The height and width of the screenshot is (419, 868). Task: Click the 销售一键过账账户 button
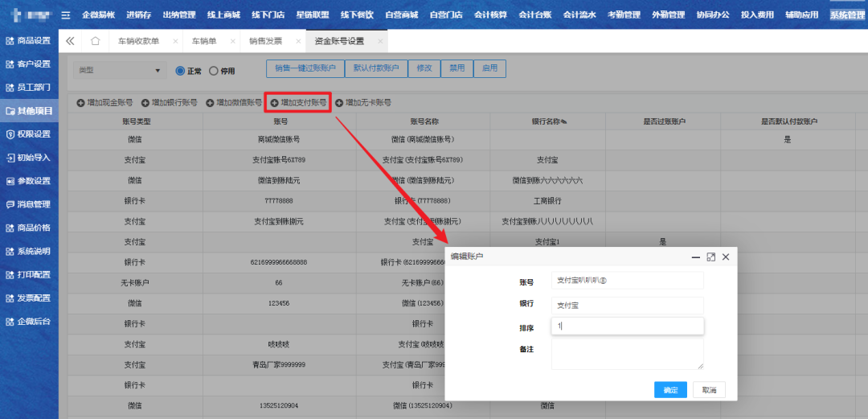(x=305, y=69)
